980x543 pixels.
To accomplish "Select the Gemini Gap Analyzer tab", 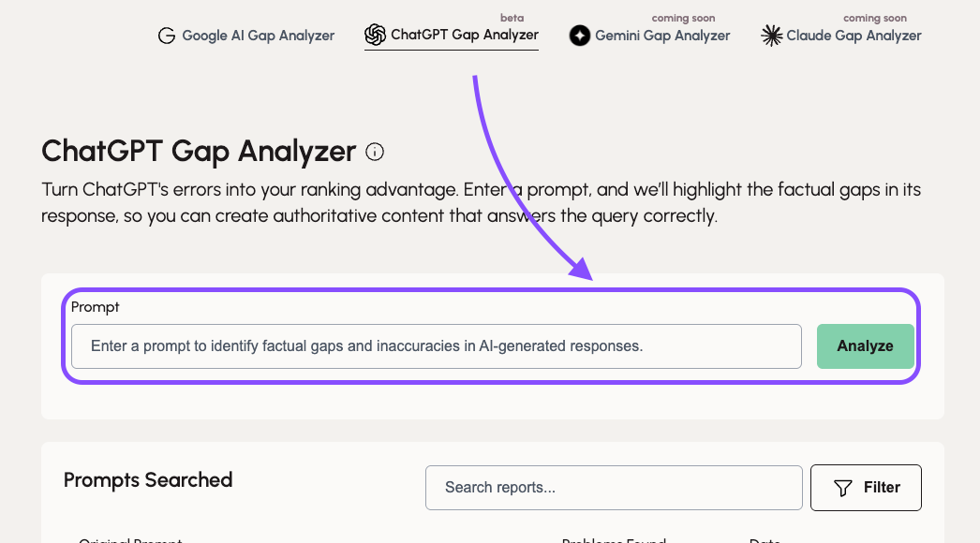I will (x=649, y=37).
